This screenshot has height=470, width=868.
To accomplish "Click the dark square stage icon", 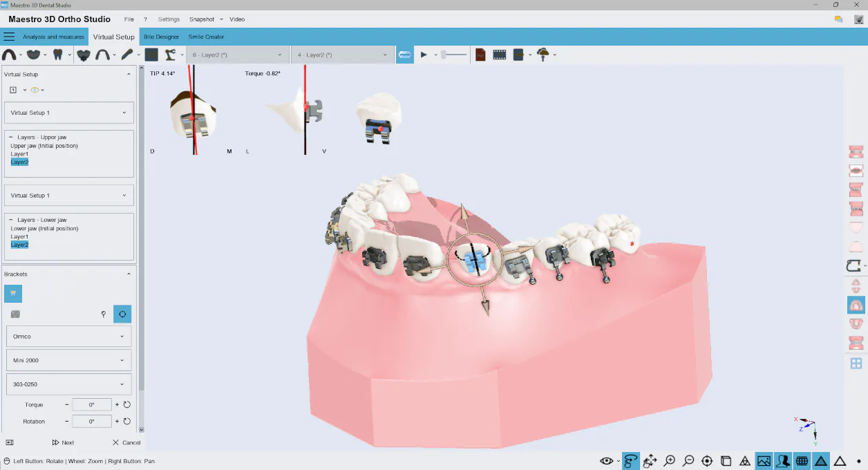I will tap(151, 55).
